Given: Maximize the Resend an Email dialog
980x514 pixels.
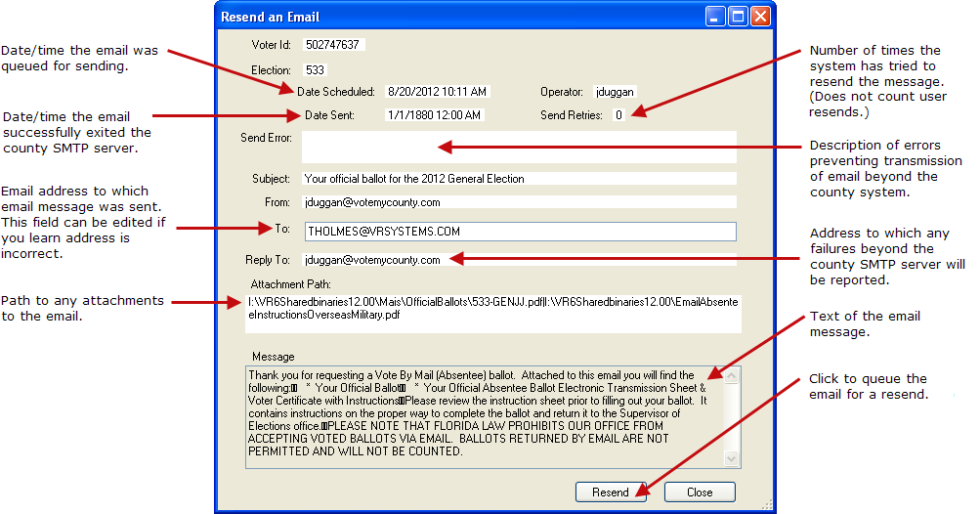Looking at the screenshot, I should click(x=739, y=17).
